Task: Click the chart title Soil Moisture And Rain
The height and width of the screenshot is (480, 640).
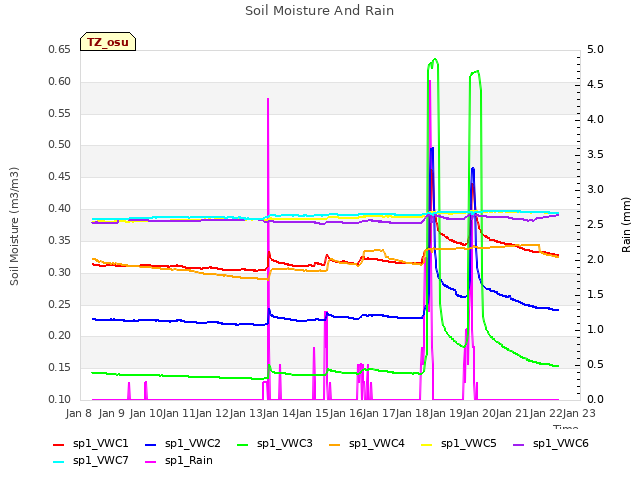Action: pos(320,11)
